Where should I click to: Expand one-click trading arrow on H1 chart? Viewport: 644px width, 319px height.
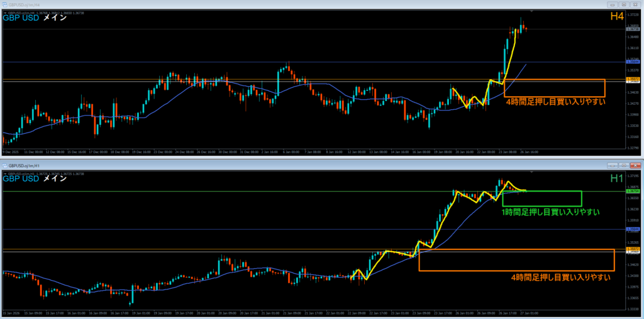(x=5, y=172)
